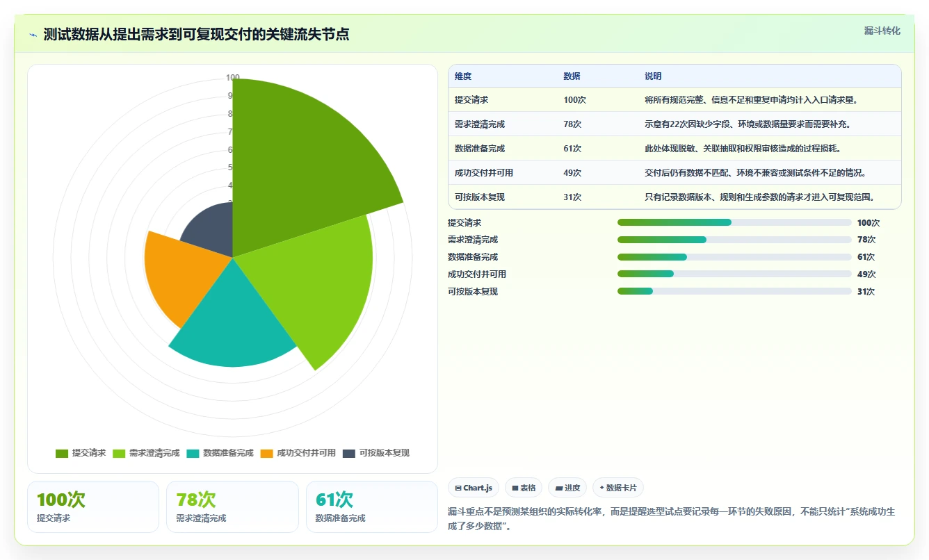Click description starting 示意有22次因缺少字段
929x560 pixels.
pos(748,124)
